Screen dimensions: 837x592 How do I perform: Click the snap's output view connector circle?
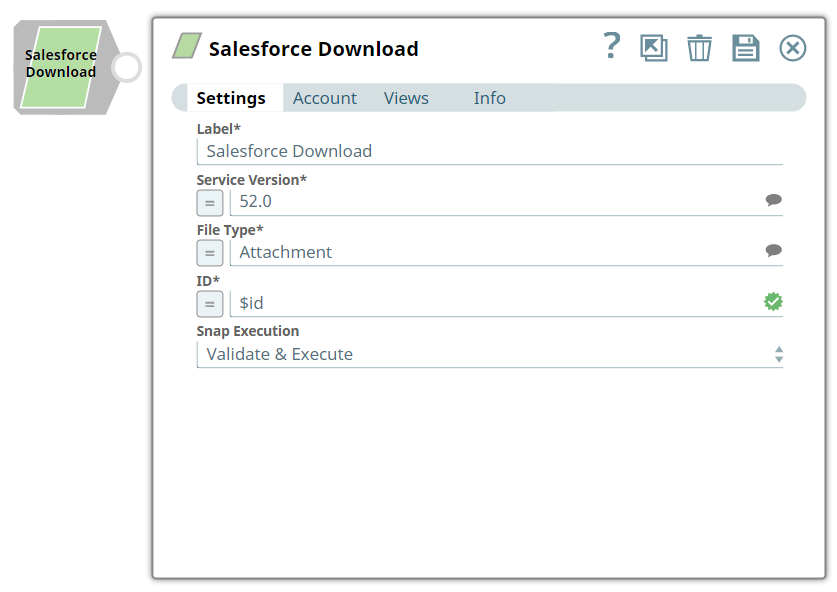pos(127,67)
